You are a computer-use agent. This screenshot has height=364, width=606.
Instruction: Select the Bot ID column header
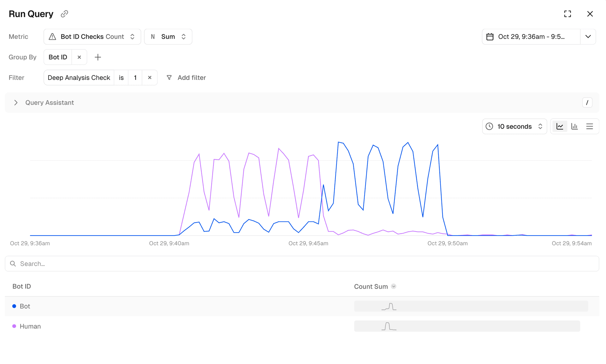pyautogui.click(x=21, y=286)
